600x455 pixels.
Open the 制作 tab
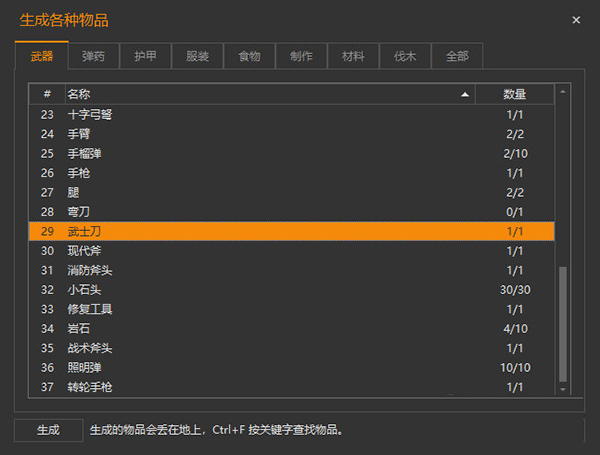(x=301, y=57)
